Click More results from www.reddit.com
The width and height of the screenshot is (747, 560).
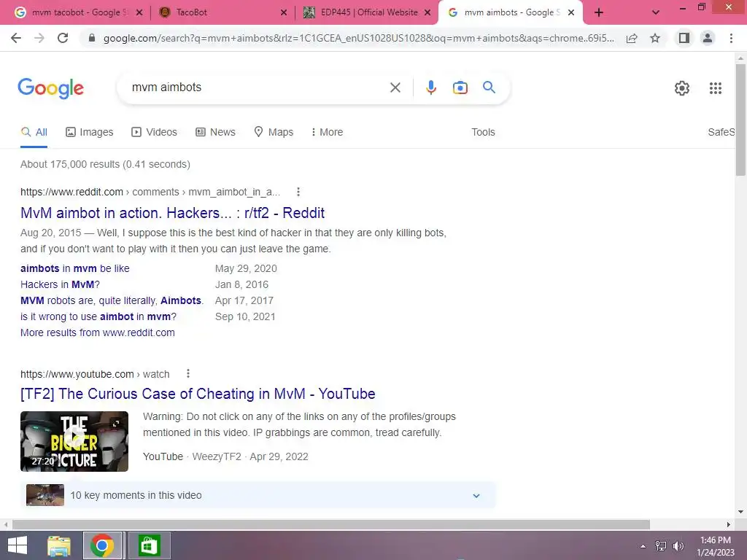tap(98, 332)
